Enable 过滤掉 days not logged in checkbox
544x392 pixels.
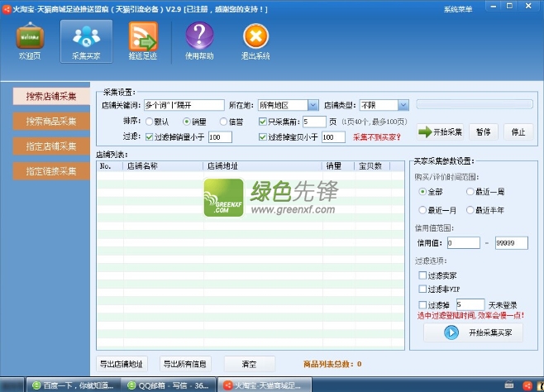[x=422, y=305]
